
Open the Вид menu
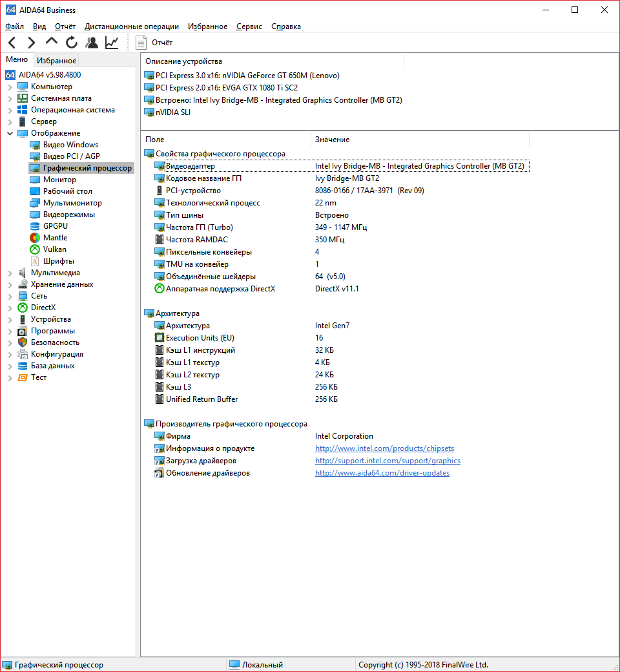pyautogui.click(x=39, y=26)
